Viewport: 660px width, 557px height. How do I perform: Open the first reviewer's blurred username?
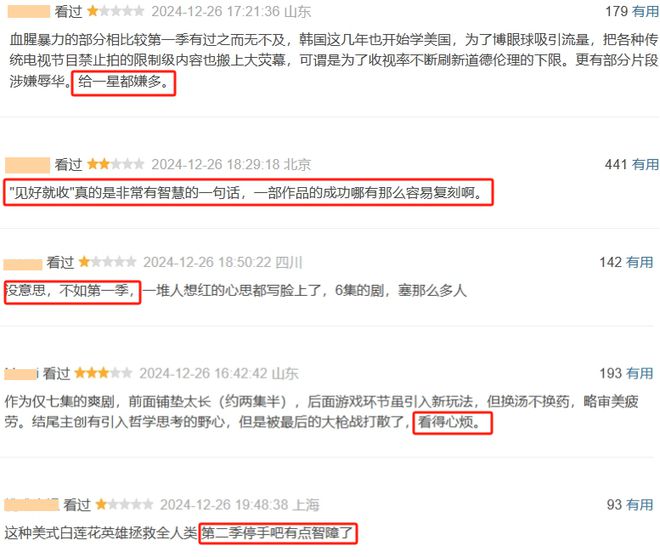(29, 11)
